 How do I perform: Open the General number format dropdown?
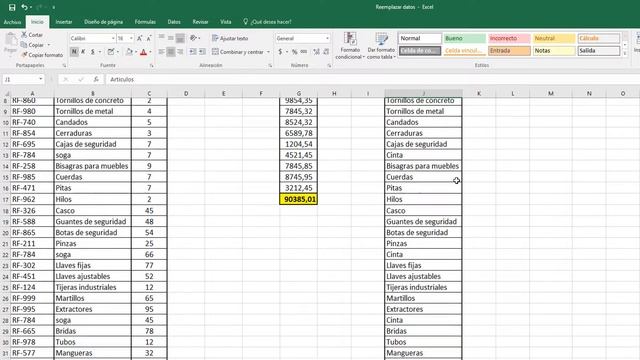[327, 38]
